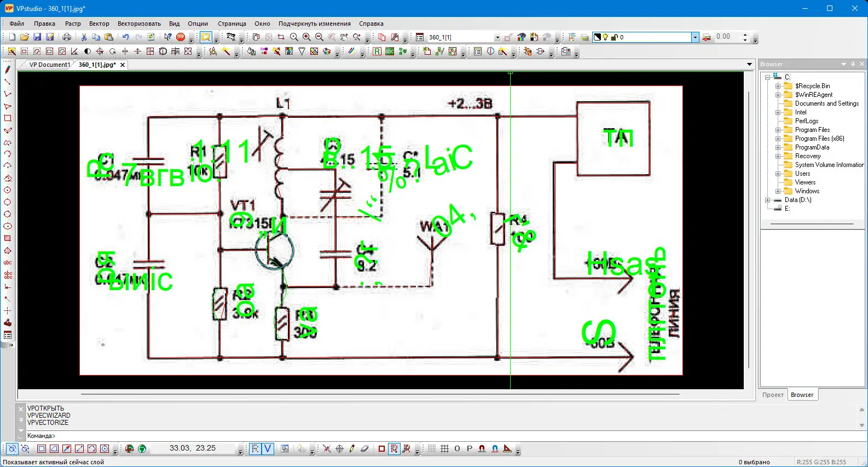
Task: Click the 0.00 width value field
Action: pos(727,37)
